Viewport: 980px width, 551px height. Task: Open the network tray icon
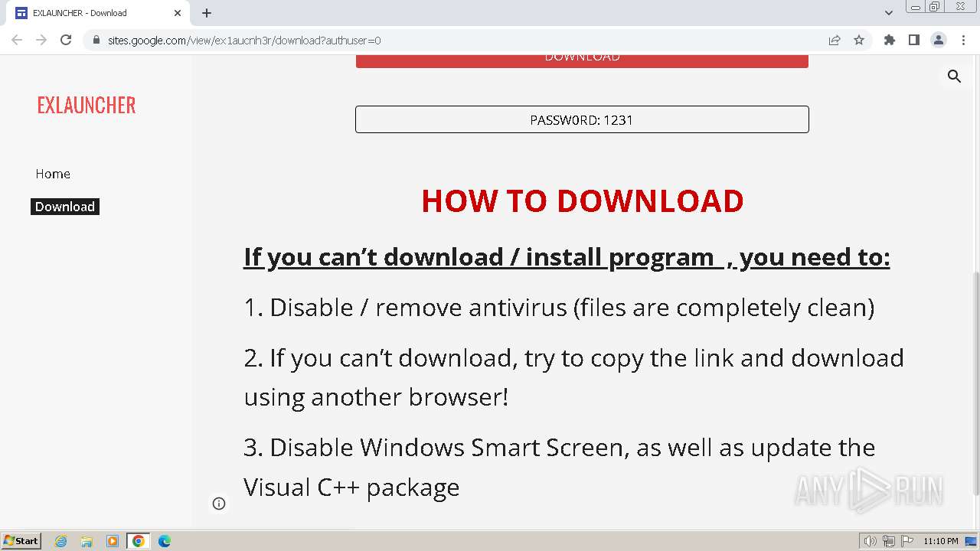click(889, 541)
